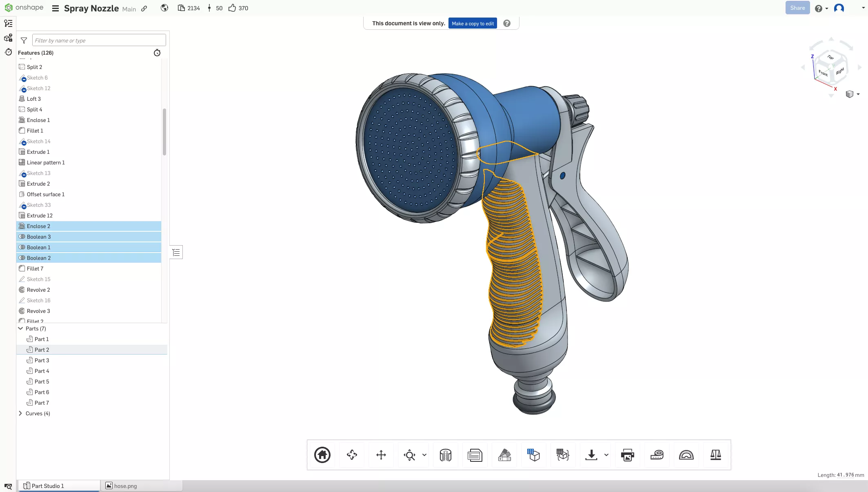Click the measuring tape Measure tool
This screenshot has height=492, width=868.
point(657,455)
